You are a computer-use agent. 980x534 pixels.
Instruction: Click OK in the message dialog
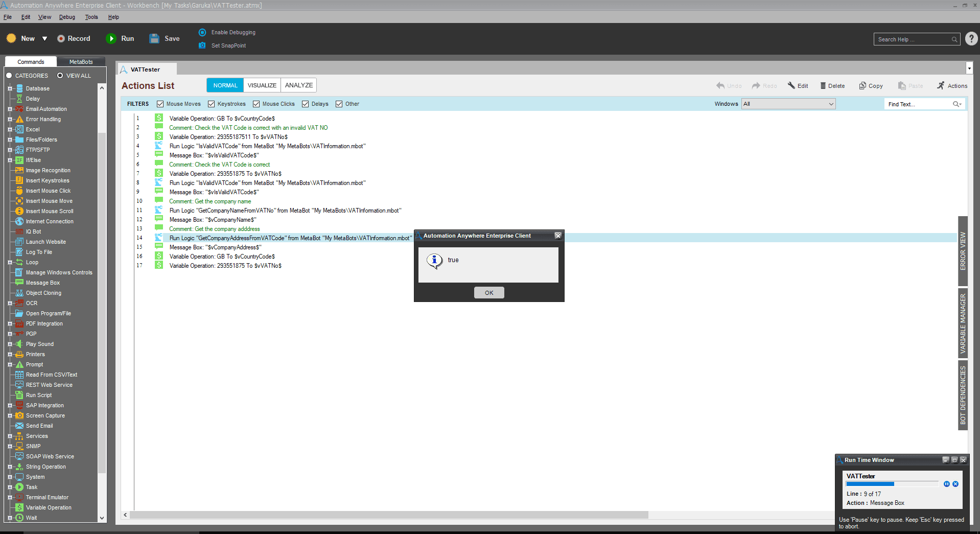(489, 293)
